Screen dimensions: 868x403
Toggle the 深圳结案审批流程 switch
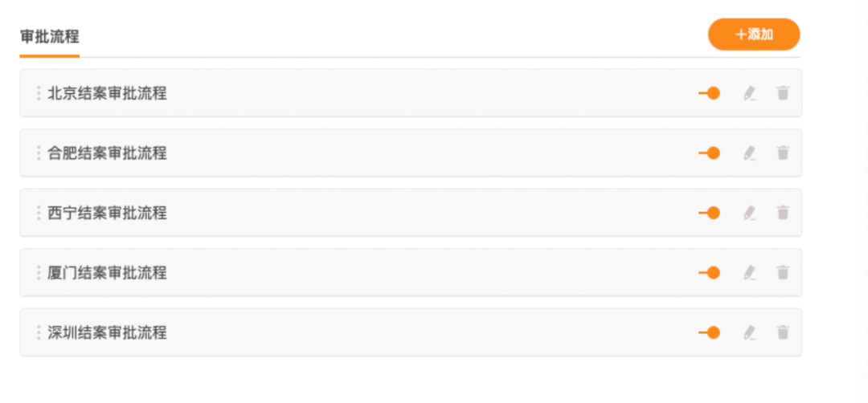(709, 333)
